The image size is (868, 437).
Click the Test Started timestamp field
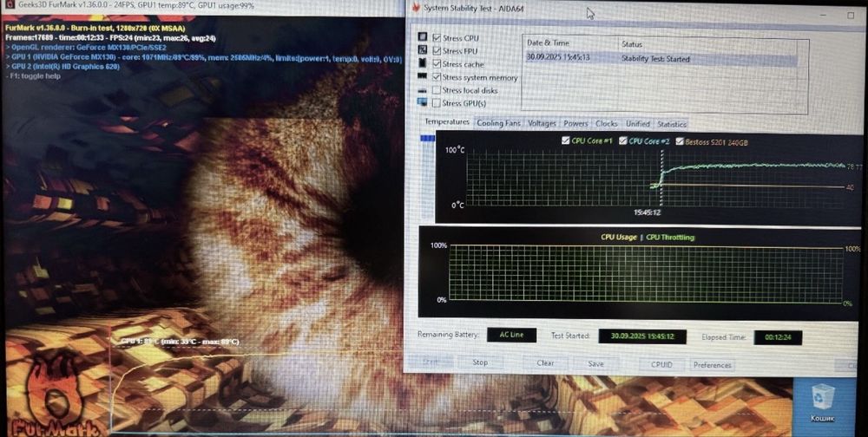coord(642,336)
